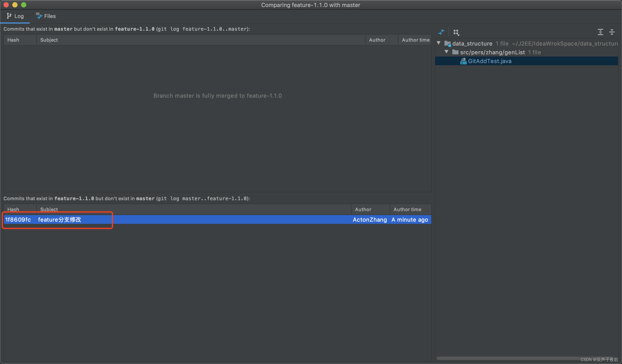Select commit 1f8609fc hash cell
The height and width of the screenshot is (364, 622).
coord(18,220)
